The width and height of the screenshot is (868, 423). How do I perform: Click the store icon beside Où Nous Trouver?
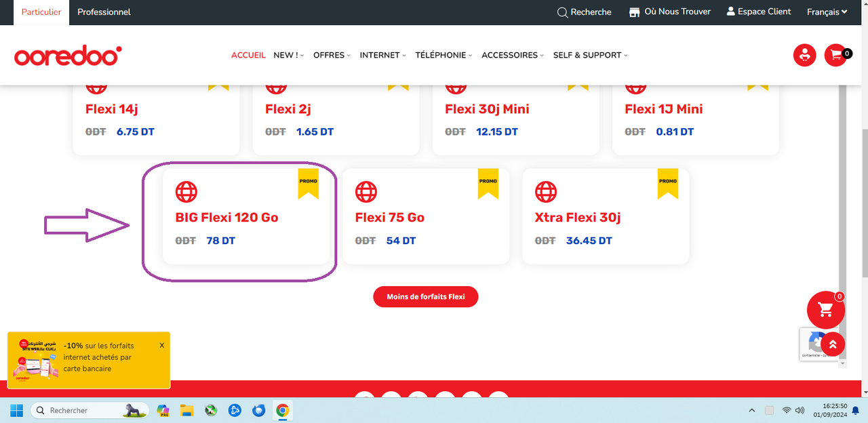(635, 12)
